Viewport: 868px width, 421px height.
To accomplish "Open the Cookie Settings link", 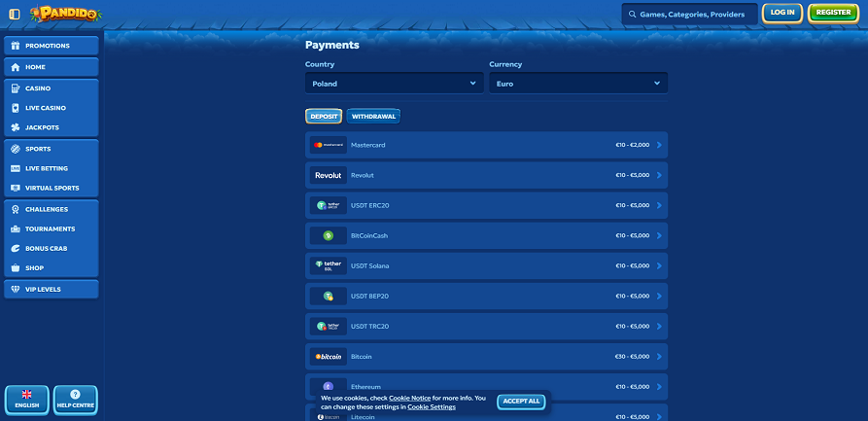I will 432,406.
